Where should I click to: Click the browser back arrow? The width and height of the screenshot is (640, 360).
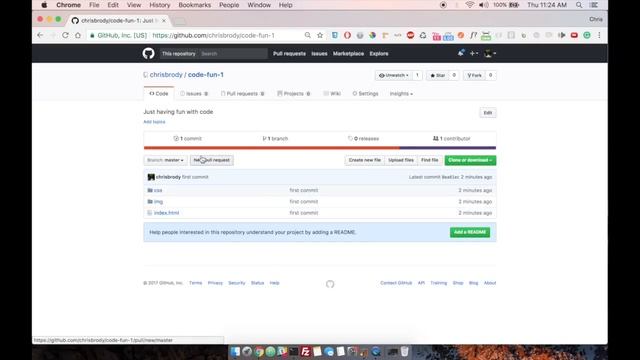(40, 36)
